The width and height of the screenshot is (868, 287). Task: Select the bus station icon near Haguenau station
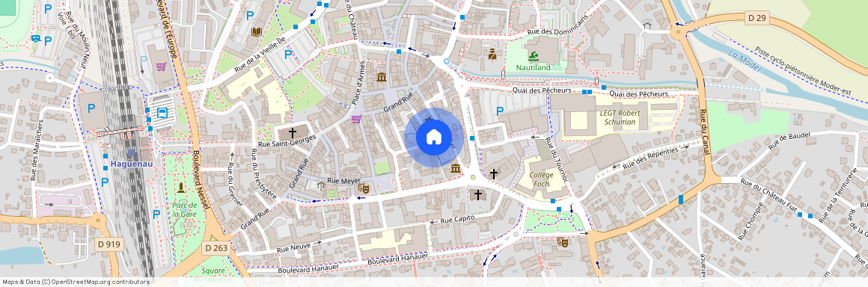tap(163, 113)
